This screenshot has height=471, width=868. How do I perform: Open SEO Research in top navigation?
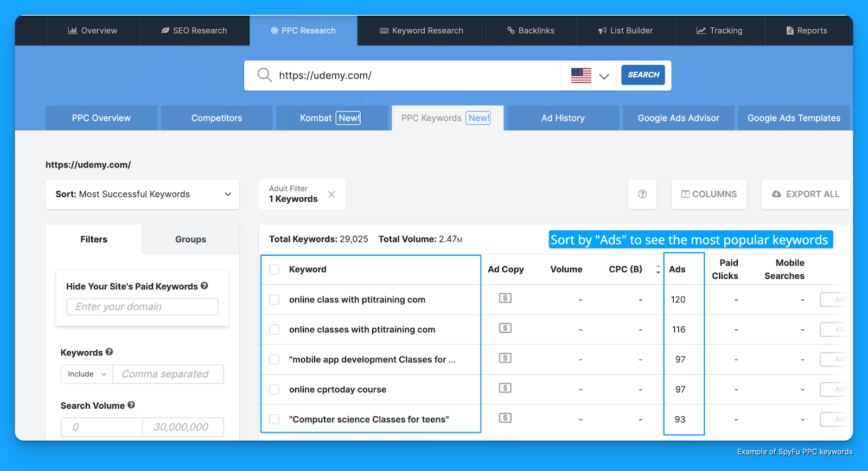pyautogui.click(x=194, y=30)
